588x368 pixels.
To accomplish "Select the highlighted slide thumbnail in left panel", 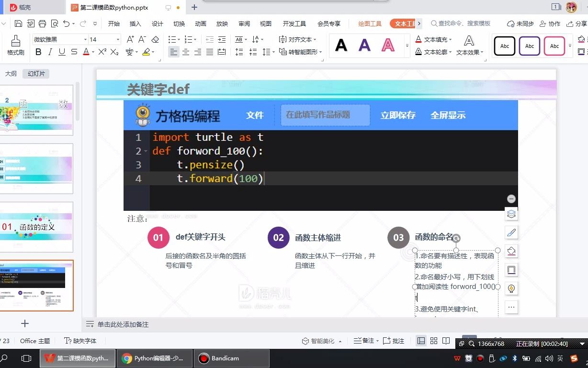I will pos(37,286).
